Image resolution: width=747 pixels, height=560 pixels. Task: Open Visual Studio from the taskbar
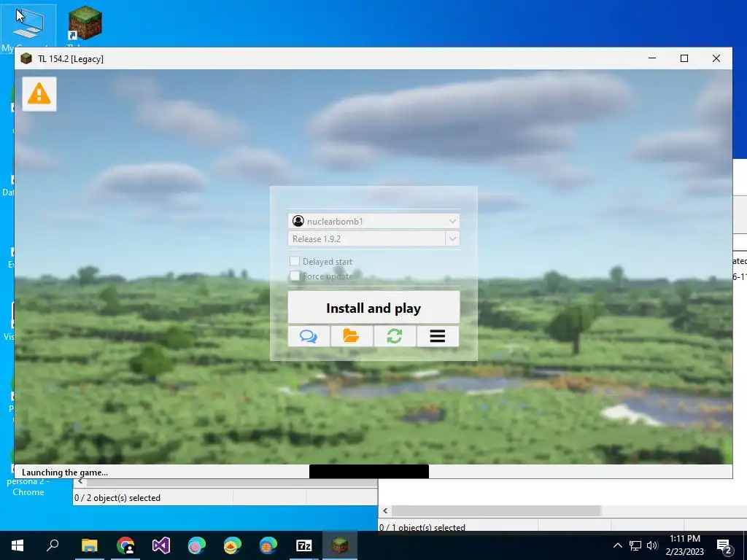point(161,545)
